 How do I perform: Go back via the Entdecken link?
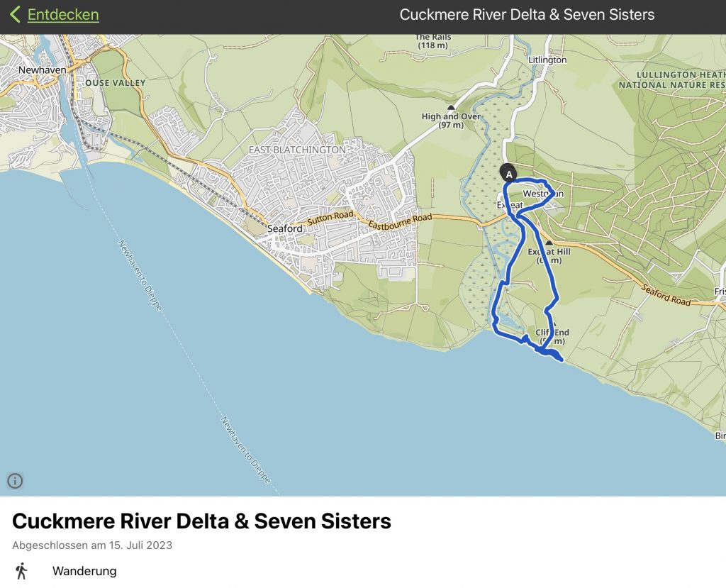point(62,14)
